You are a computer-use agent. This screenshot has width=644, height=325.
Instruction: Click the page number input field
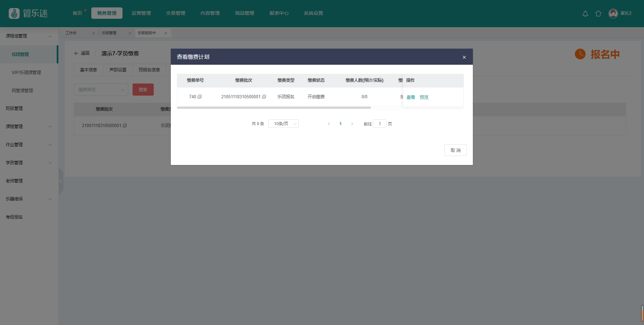pyautogui.click(x=380, y=124)
